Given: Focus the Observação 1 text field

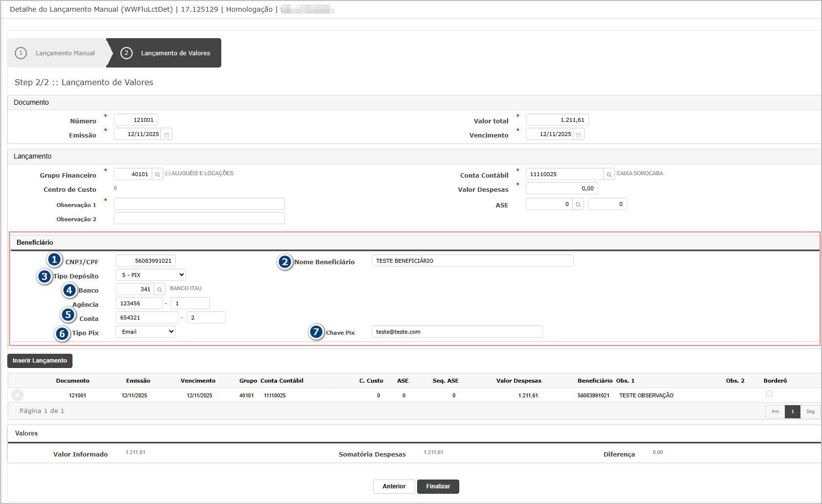Looking at the screenshot, I should click(x=199, y=204).
